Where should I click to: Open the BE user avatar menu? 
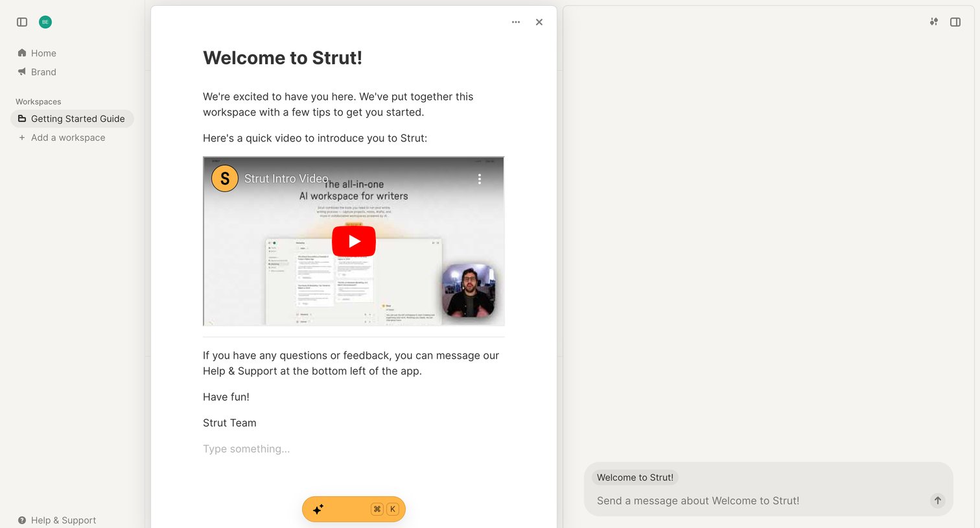point(45,22)
